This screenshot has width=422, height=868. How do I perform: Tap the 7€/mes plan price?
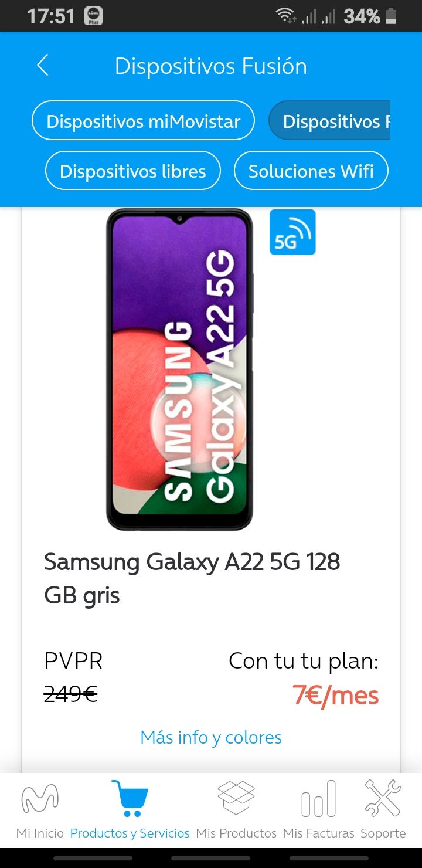coord(336,696)
